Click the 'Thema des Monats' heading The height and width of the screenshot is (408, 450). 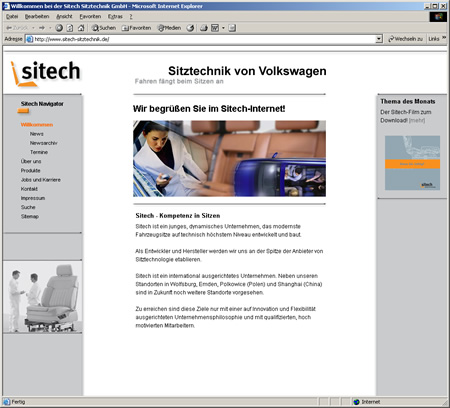tap(408, 101)
